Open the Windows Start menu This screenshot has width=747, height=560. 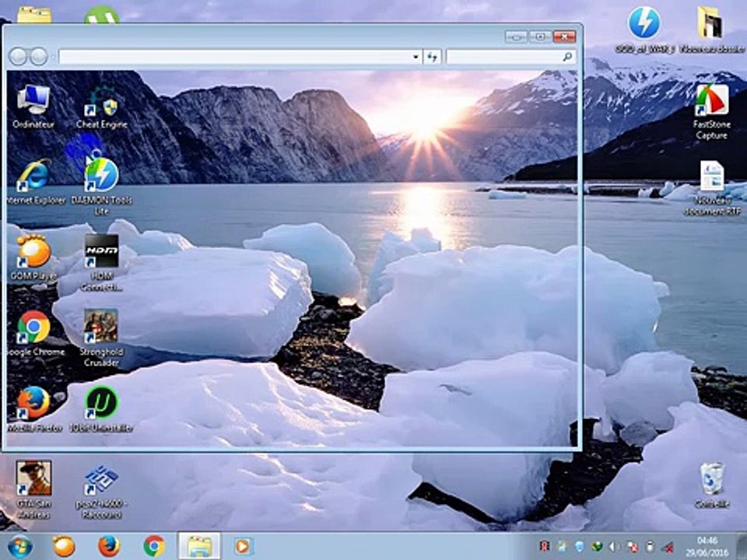point(20,546)
